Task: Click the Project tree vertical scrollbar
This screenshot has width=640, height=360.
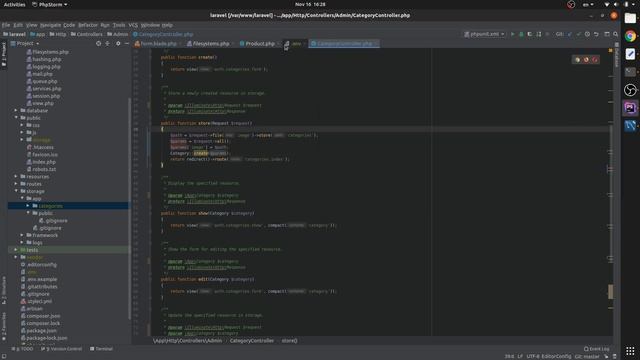Action: coord(129,208)
